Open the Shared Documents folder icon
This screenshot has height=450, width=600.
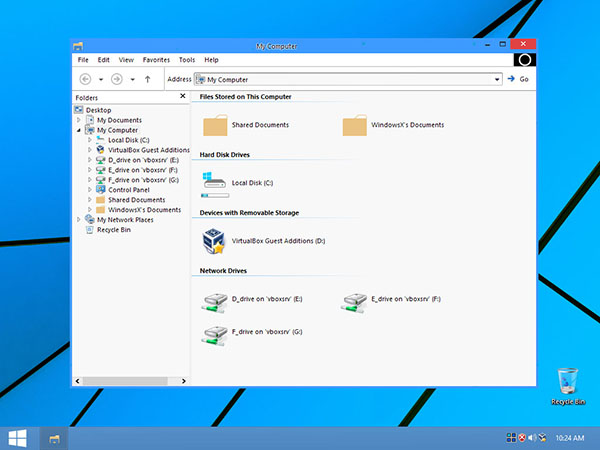pyautogui.click(x=215, y=125)
